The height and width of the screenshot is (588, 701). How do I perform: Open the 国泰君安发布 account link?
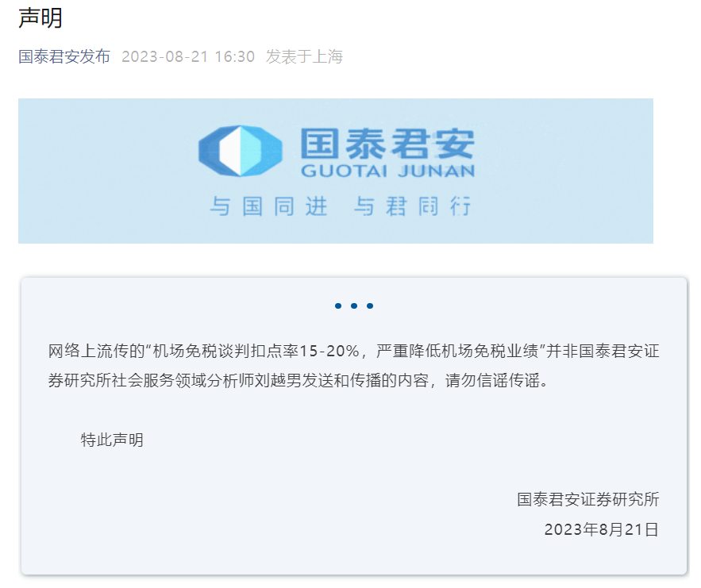[x=64, y=57]
